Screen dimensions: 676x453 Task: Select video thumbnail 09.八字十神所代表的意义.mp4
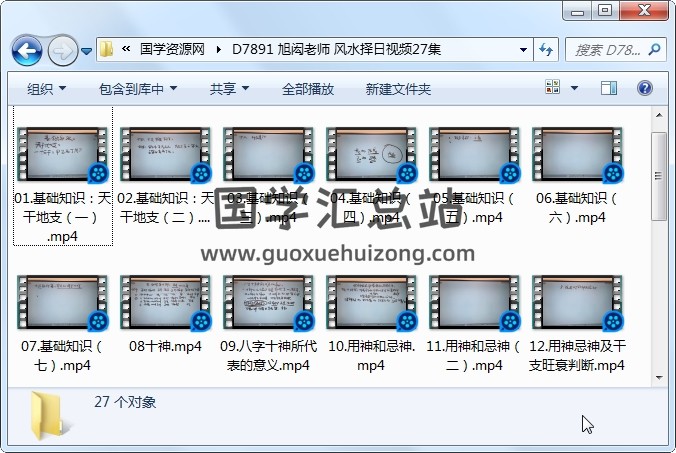point(269,303)
